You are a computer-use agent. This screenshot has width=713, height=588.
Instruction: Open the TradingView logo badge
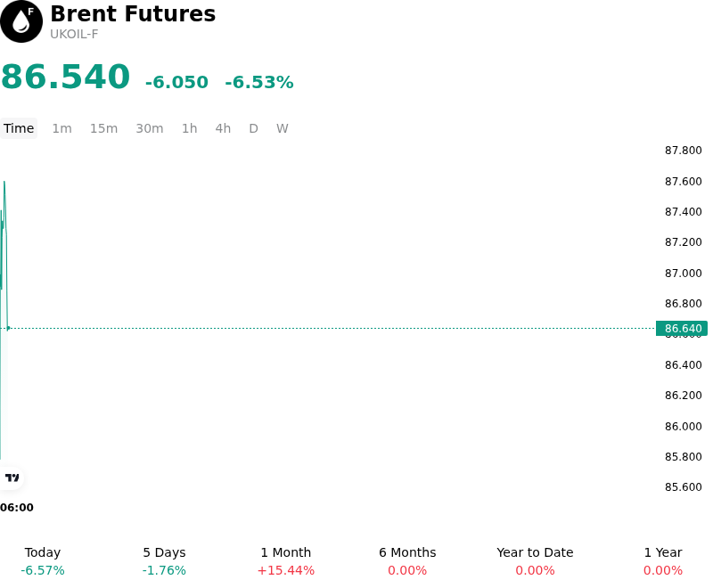[12, 478]
